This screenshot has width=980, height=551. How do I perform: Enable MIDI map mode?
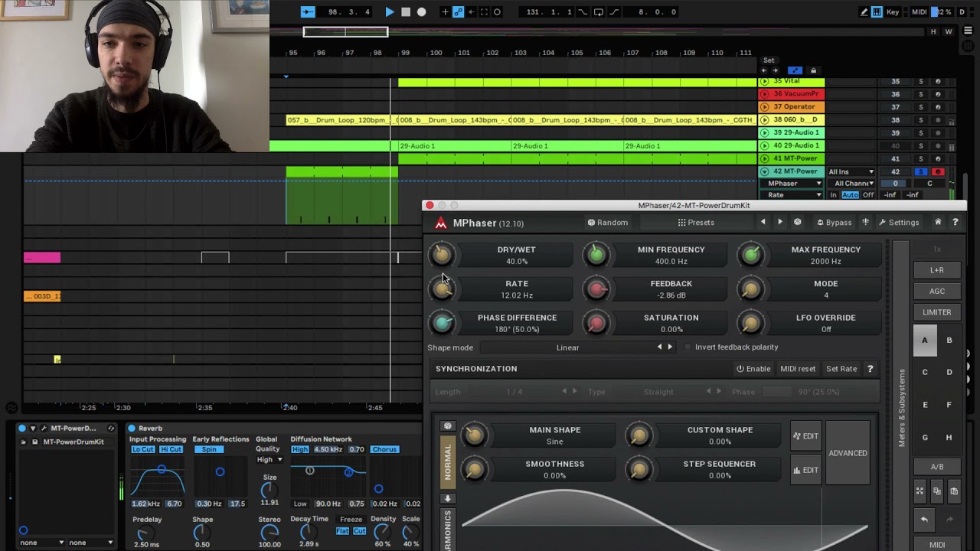pos(919,11)
